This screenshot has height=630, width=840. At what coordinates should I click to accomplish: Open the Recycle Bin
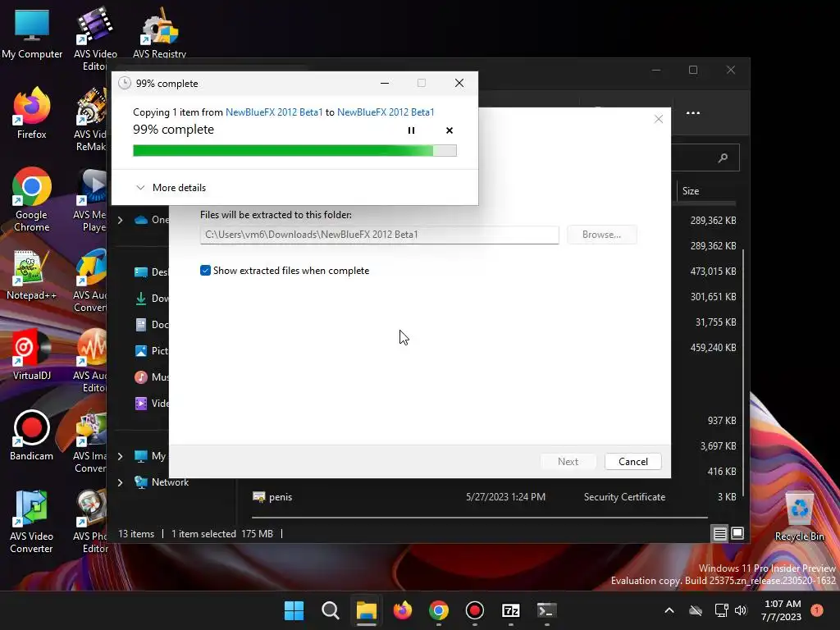click(x=799, y=517)
